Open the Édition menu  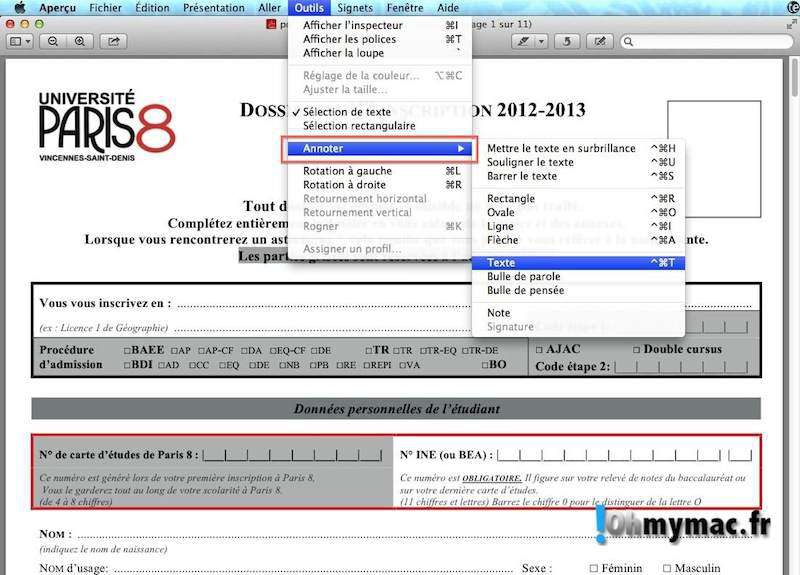pos(152,8)
